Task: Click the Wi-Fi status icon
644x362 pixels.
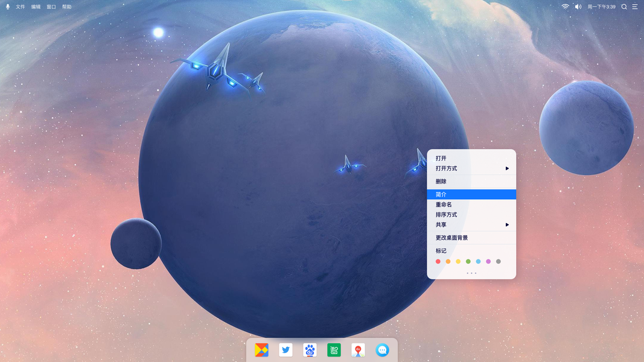Action: (x=565, y=7)
